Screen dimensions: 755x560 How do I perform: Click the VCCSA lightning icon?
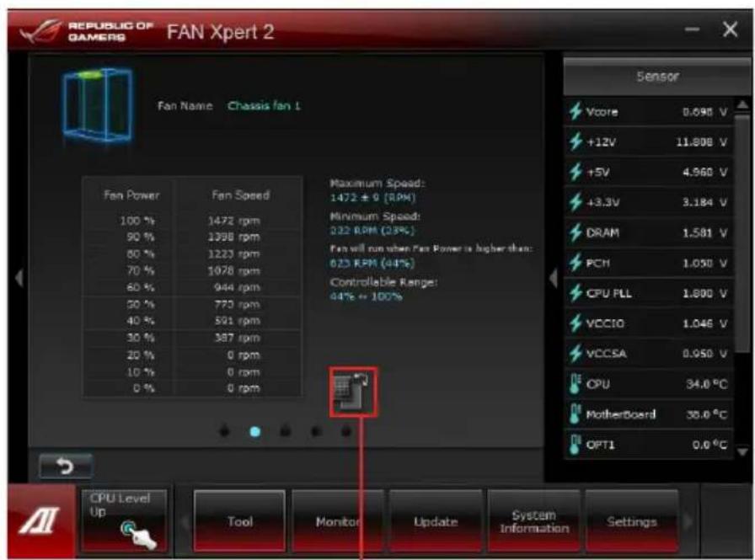pos(576,354)
